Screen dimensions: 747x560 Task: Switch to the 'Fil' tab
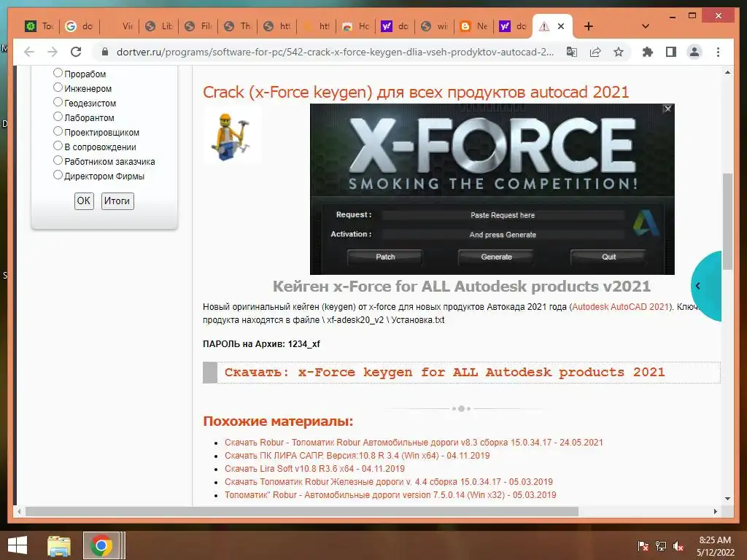(198, 26)
